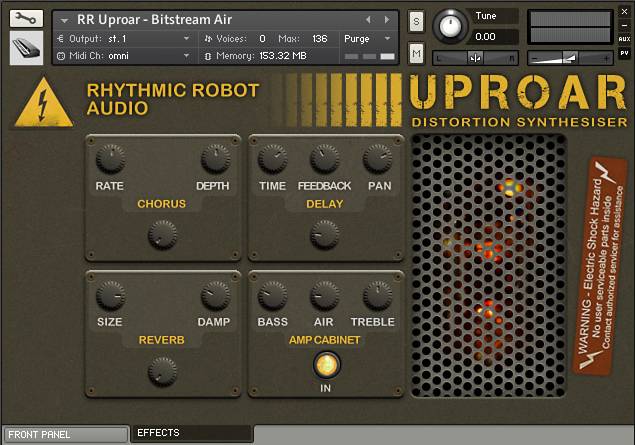Viewport: 635px width, 445px height.
Task: Click the REVERB section label
Action: 161,340
